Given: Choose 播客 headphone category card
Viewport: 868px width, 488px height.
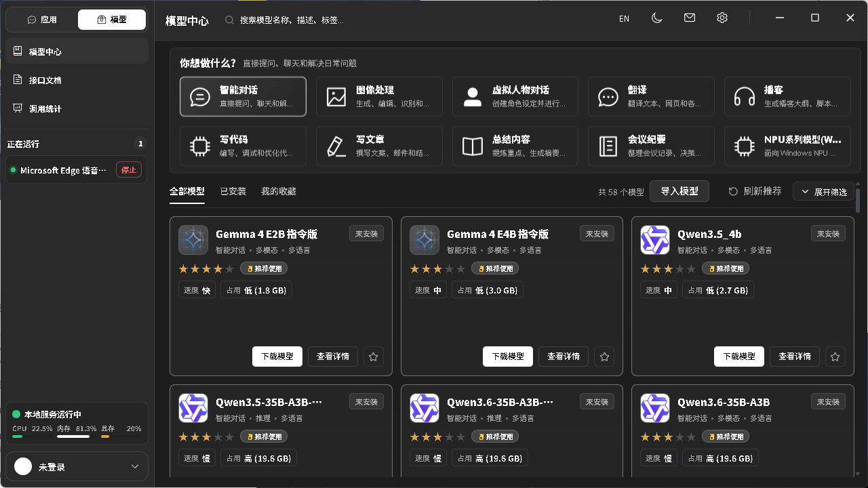Looking at the screenshot, I should (x=787, y=97).
